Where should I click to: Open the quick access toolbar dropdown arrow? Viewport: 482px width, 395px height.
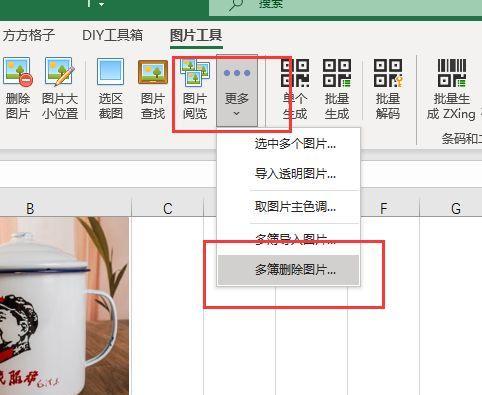point(102,5)
